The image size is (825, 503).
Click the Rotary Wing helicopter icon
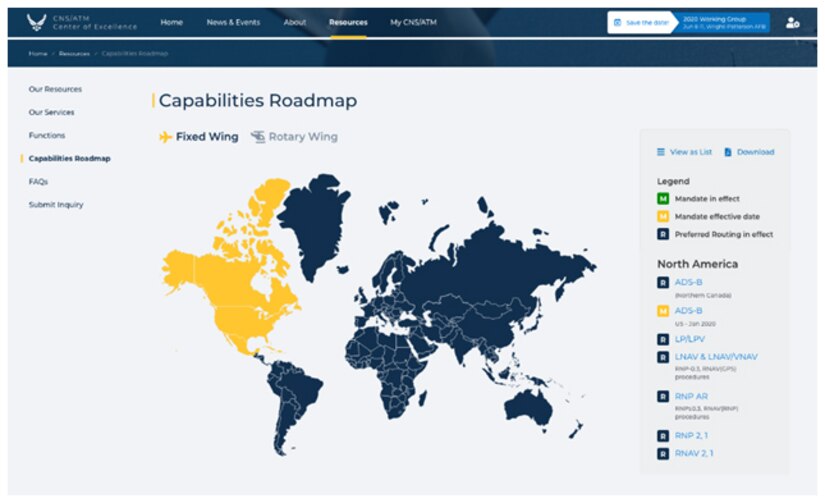pyautogui.click(x=258, y=137)
